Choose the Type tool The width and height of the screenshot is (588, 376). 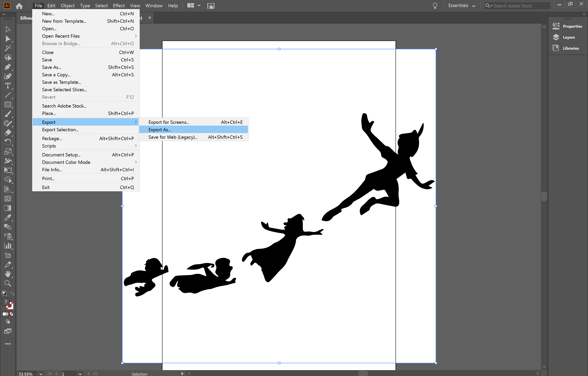click(8, 86)
